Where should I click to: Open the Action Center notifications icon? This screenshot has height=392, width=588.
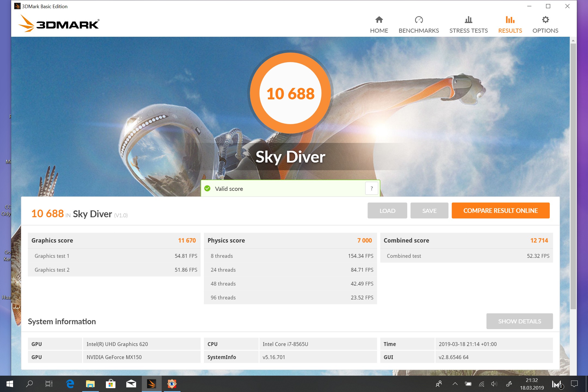[x=574, y=384]
